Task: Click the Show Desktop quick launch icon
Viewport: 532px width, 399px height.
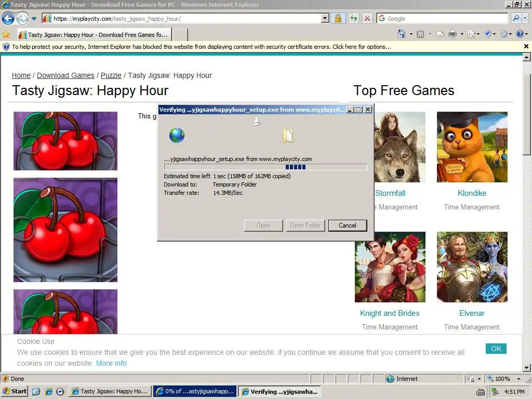Action: 36,392
